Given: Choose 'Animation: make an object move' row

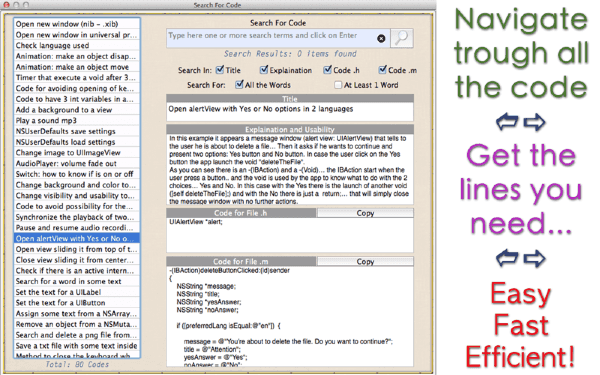Looking at the screenshot, I should click(x=77, y=67).
